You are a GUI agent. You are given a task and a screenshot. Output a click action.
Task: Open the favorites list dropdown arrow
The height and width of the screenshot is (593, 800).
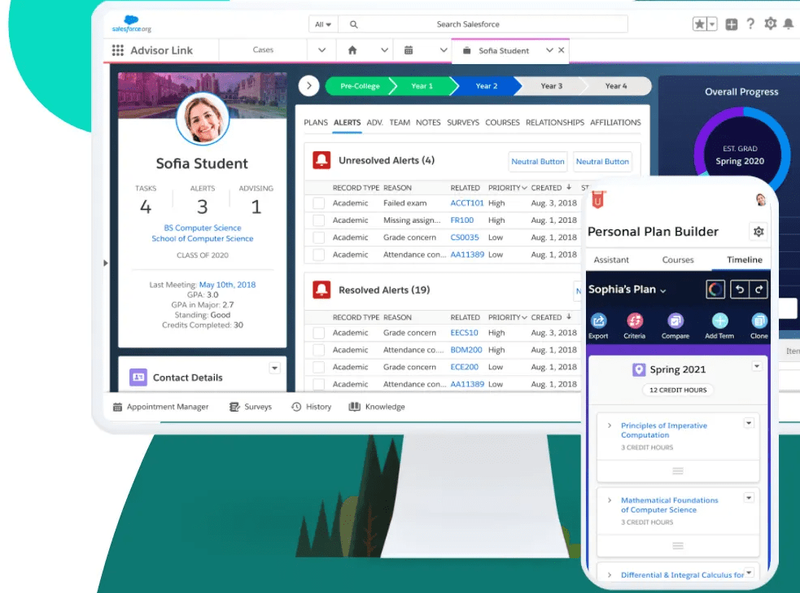coord(712,24)
